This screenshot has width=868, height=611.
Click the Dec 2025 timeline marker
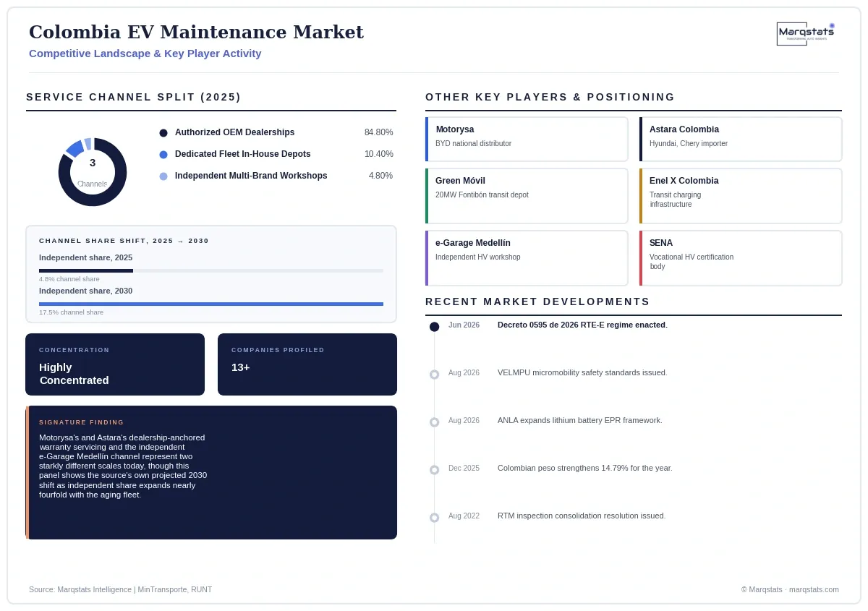pyautogui.click(x=434, y=470)
